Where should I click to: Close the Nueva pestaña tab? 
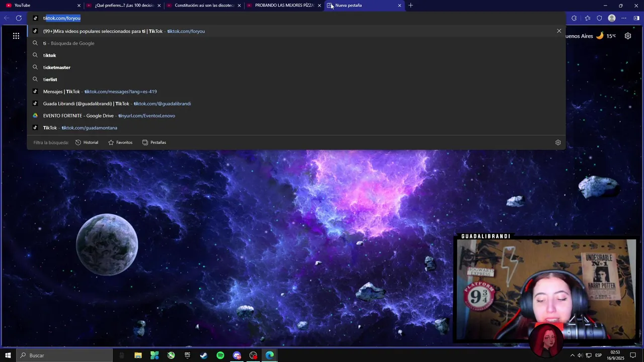point(399,6)
